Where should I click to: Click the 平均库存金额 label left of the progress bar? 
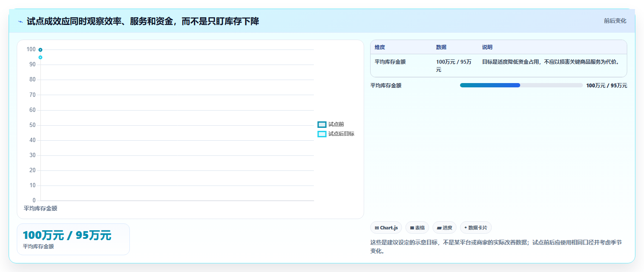[386, 86]
